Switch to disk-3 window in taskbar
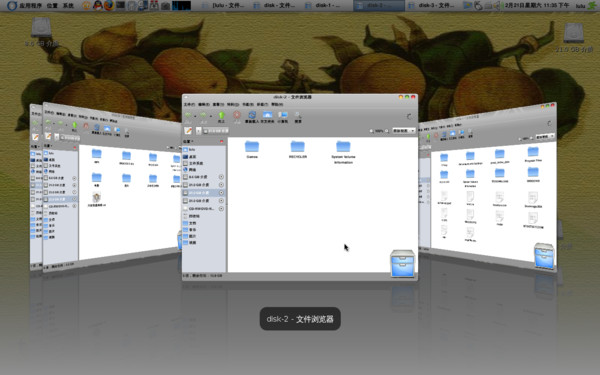The height and width of the screenshot is (375, 600). [x=431, y=5]
